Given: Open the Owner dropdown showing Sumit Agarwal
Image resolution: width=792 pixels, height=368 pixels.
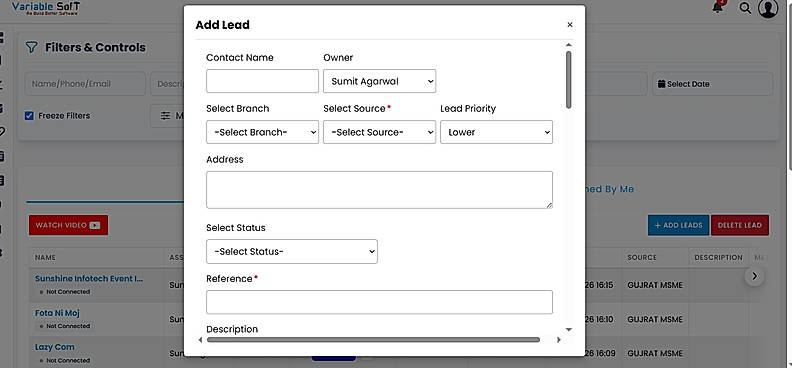Looking at the screenshot, I should (379, 81).
